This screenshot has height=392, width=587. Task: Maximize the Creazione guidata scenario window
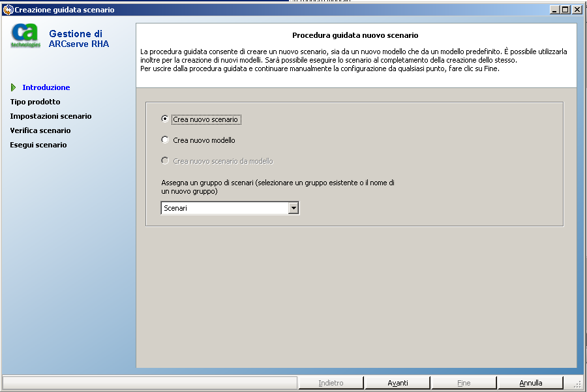pos(565,10)
